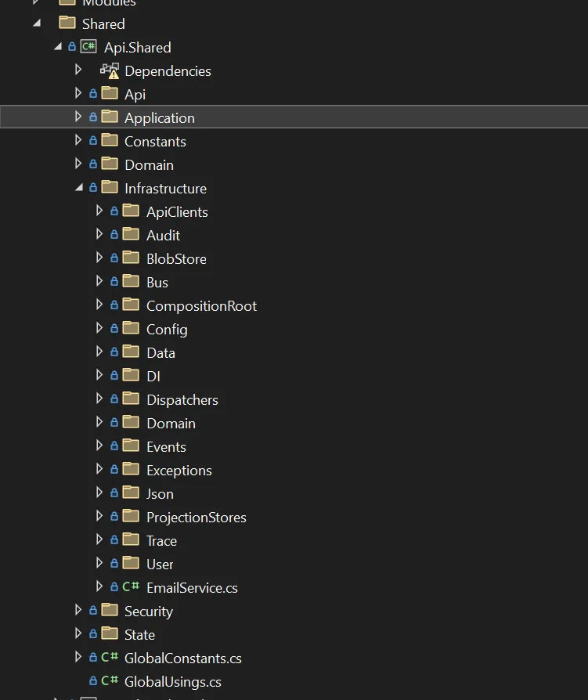Expand the EmailService.cs file node
This screenshot has width=588, height=700.
click(x=99, y=586)
